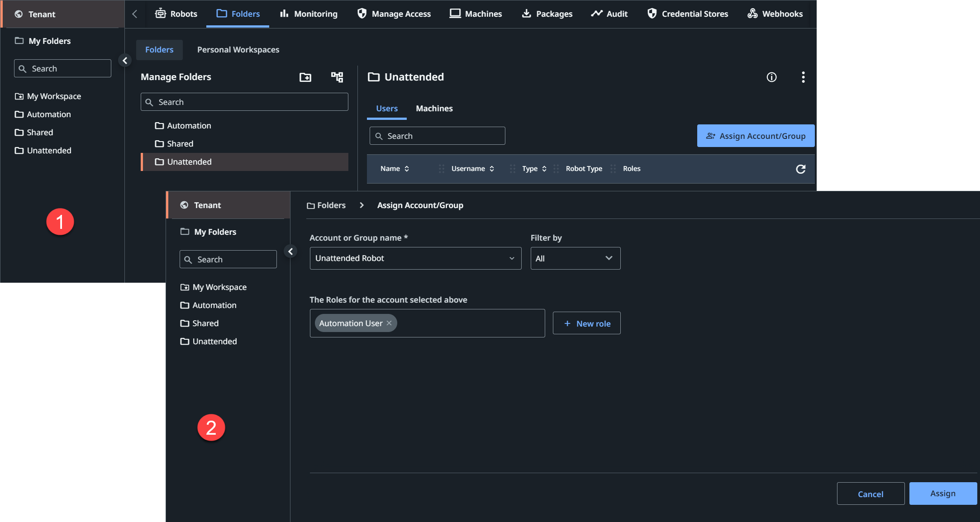Switch to Machines tab under Unattended
Viewport: 980px width, 522px height.
(x=434, y=109)
